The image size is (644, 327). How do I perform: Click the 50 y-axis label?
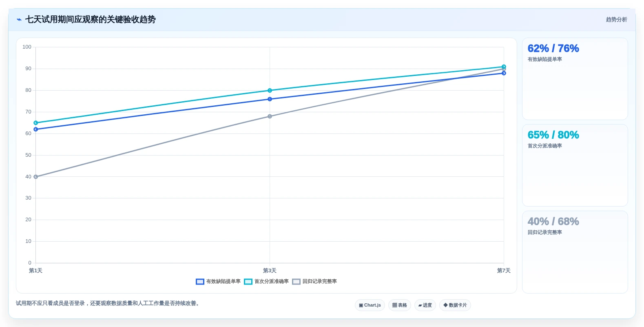point(28,155)
